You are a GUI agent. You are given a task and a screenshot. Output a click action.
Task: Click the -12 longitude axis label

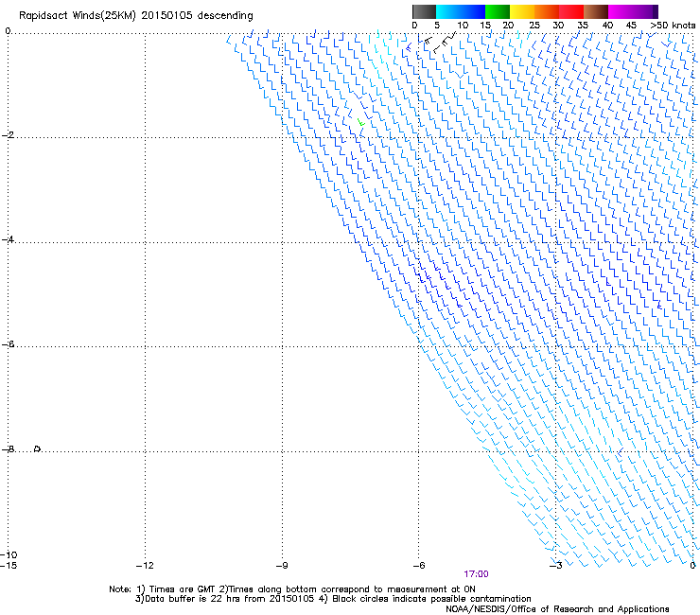(x=145, y=566)
